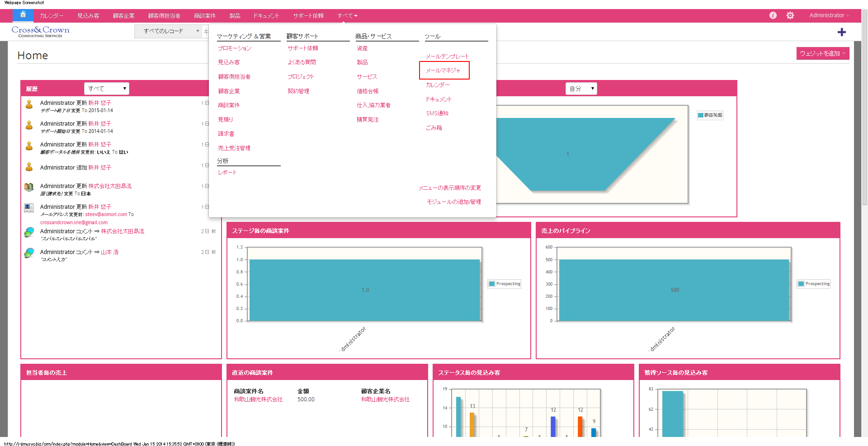The width and height of the screenshot is (868, 446).
Task: Click the organization icon beside 株式会社太田昴流 update
Action: point(29,187)
